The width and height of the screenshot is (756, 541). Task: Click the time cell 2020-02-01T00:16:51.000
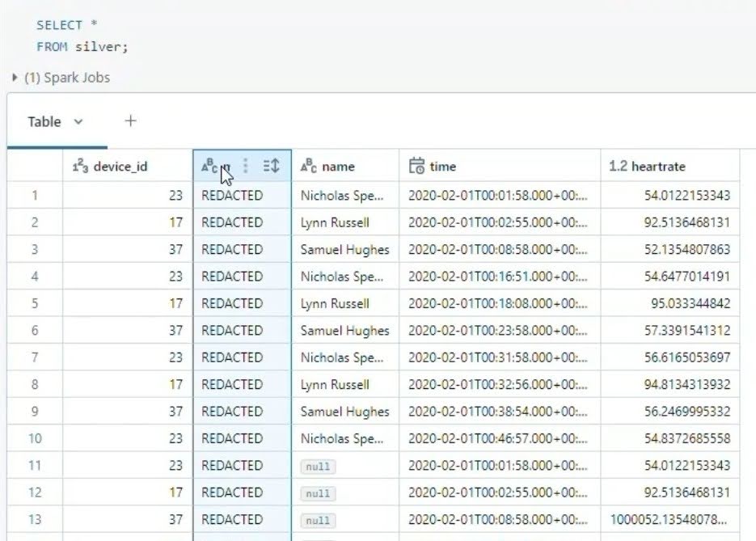click(x=498, y=277)
